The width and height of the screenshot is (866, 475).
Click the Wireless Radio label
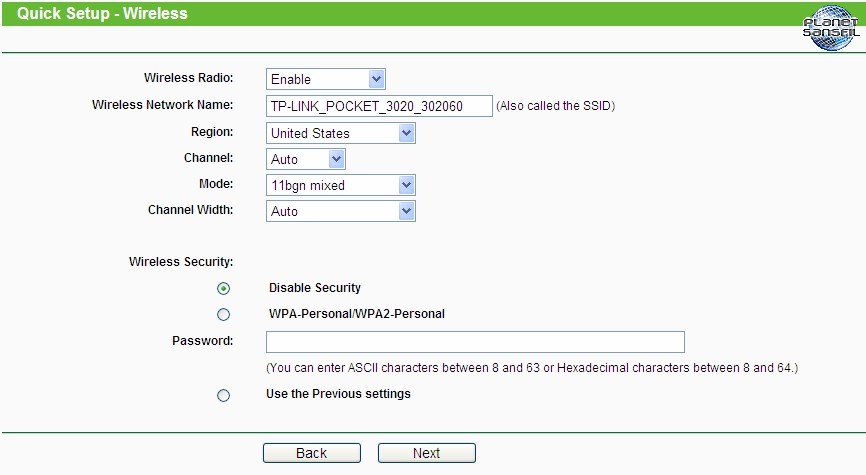pyautogui.click(x=188, y=78)
